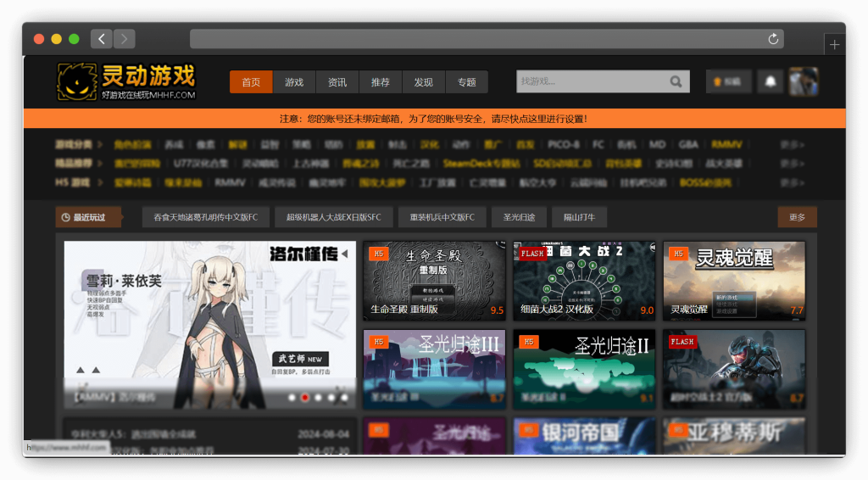This screenshot has width=868, height=480.
Task: Open recent game 吞食天地诸葛孔明传中文版FC
Action: [206, 217]
